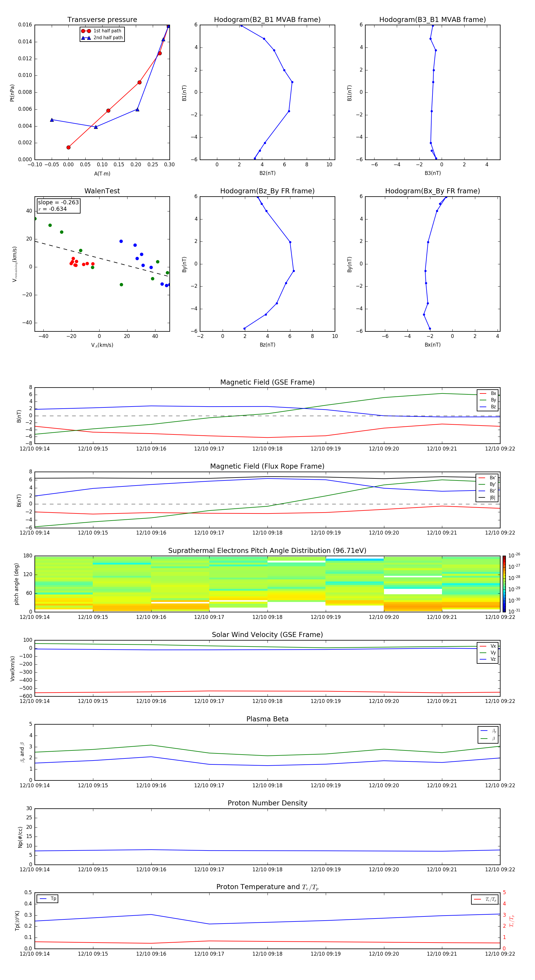The image size is (535, 980).
Task: Click the pitch angle colorbar
Action: pos(504,584)
